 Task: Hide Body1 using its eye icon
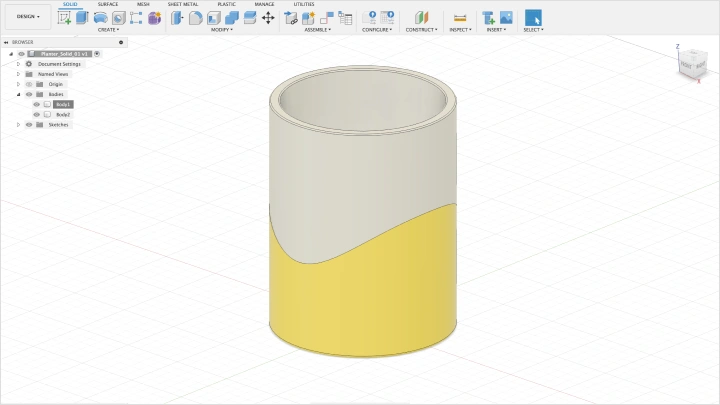tap(37, 104)
